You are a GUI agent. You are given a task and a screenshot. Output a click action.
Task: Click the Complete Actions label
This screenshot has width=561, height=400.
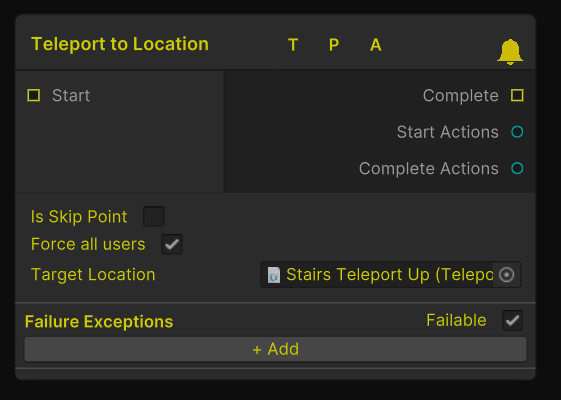429,168
